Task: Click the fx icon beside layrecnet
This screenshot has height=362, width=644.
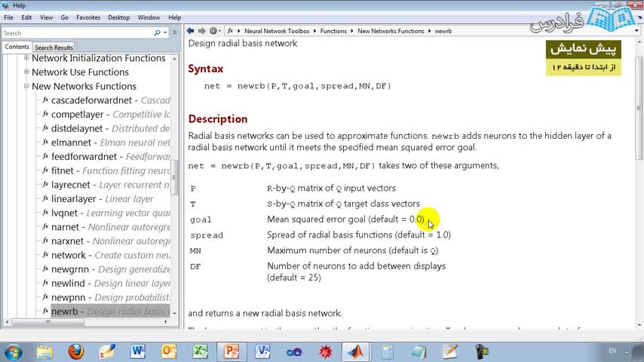Action: pos(45,184)
